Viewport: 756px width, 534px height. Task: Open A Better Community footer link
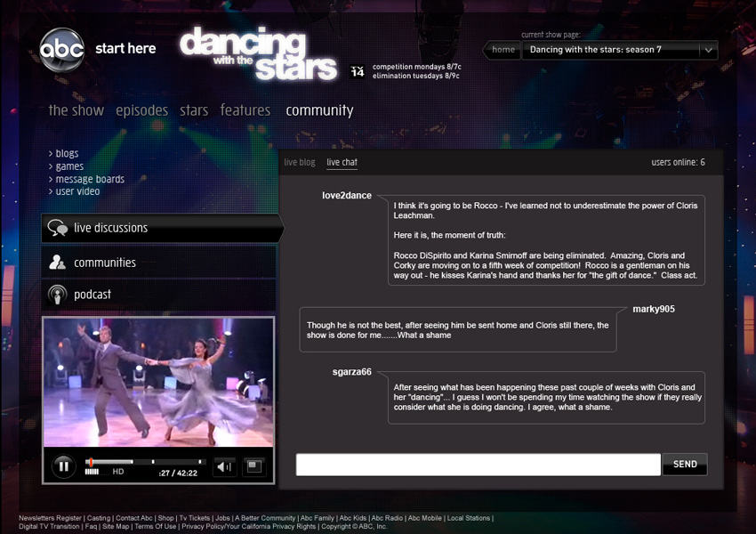[x=265, y=518]
